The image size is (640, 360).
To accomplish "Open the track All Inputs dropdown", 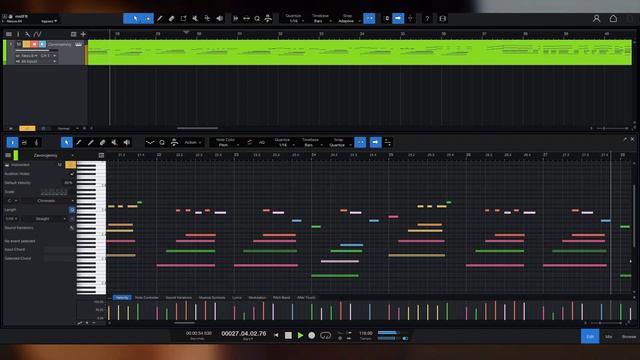I will click(36, 61).
